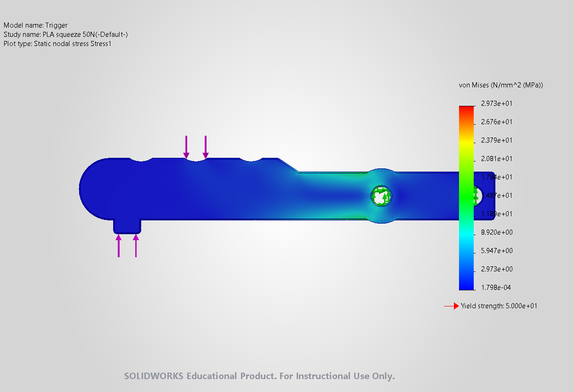Click the 'Model name: Trigger' text line
The image size is (574, 392).
tap(35, 25)
